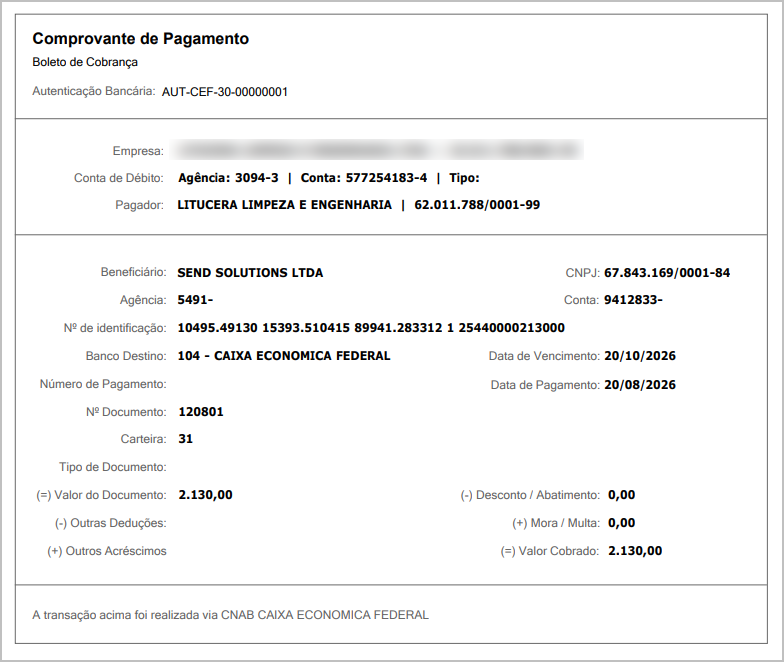Click the authentication code AUT-CEF-30-00000001
The width and height of the screenshot is (784, 662).
225,92
